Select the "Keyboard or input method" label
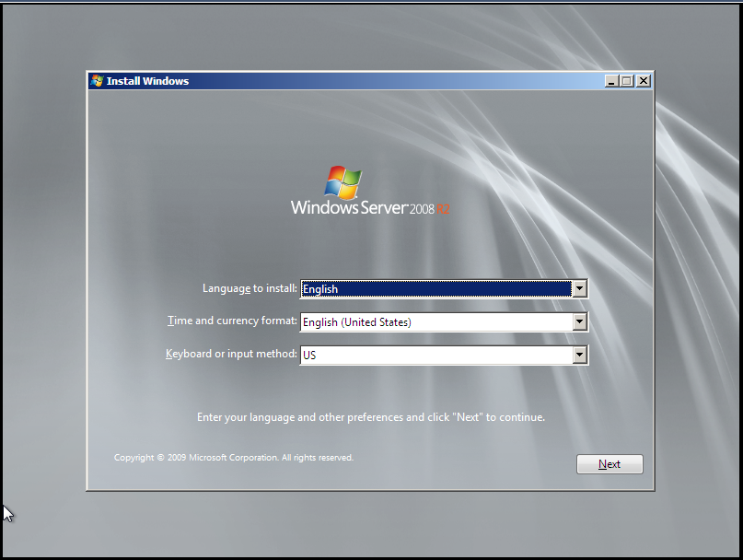Viewport: 743px width, 560px height. (x=231, y=354)
